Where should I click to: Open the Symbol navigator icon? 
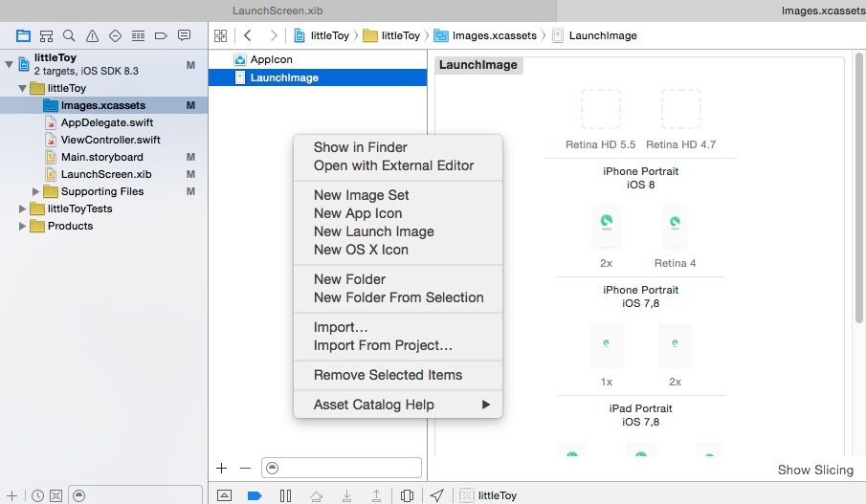click(x=46, y=36)
